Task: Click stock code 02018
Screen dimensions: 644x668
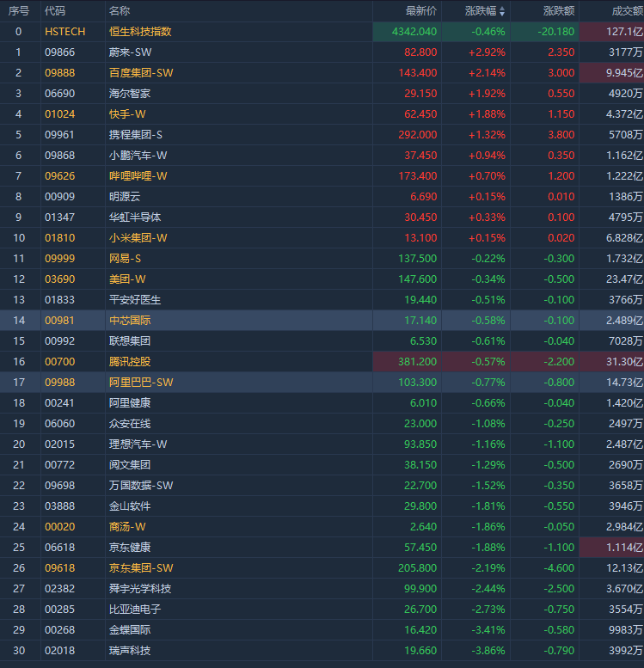Action: 59,651
